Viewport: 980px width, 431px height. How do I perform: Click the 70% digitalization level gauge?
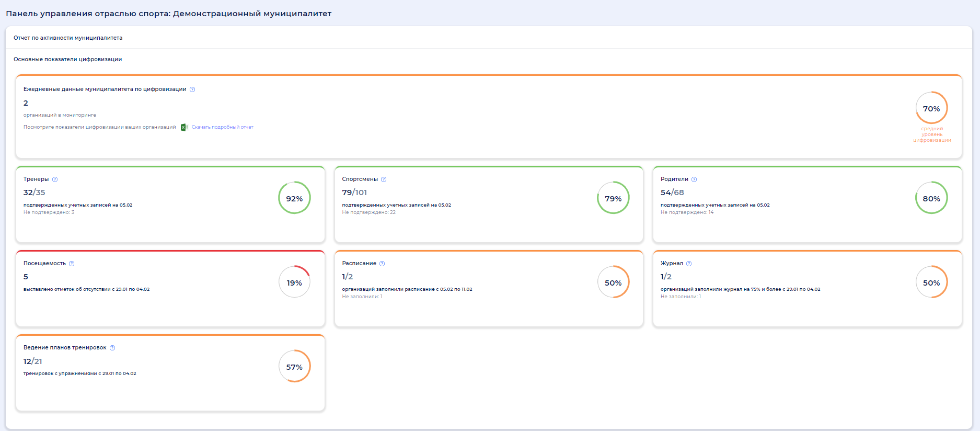coord(931,108)
